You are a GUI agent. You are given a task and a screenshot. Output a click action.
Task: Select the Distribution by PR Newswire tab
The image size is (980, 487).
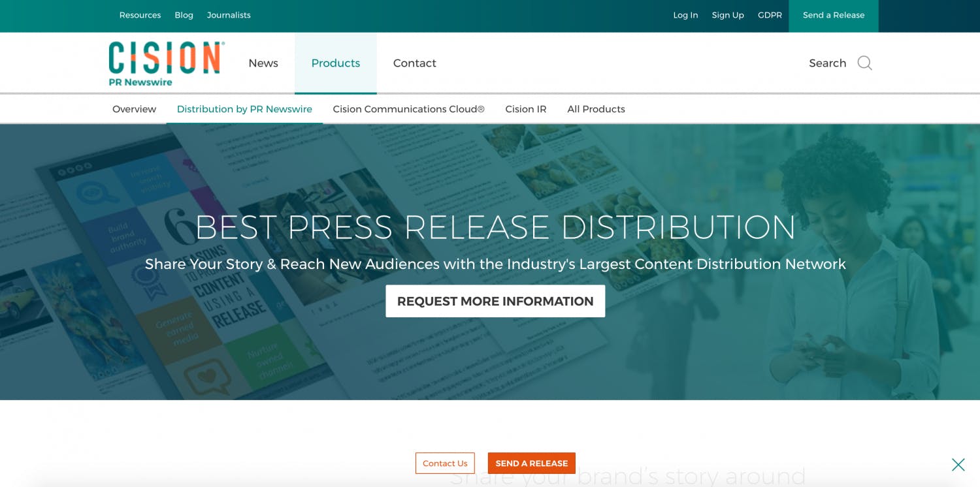pyautogui.click(x=244, y=109)
